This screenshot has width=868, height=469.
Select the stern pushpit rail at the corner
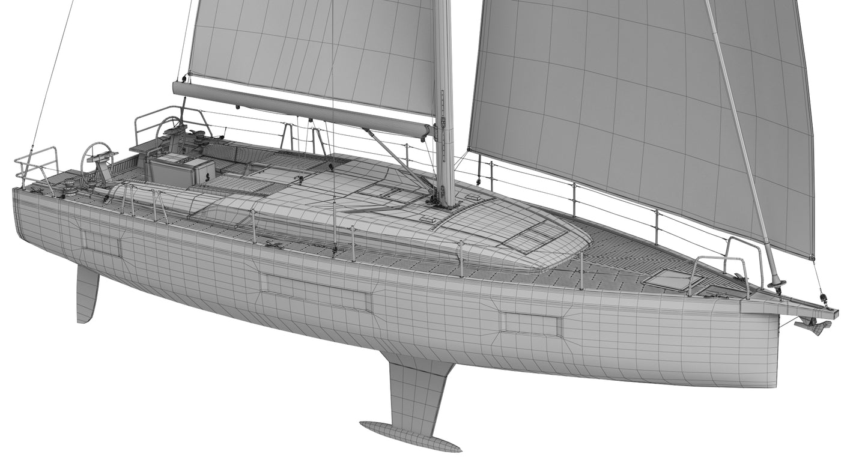tap(37, 165)
